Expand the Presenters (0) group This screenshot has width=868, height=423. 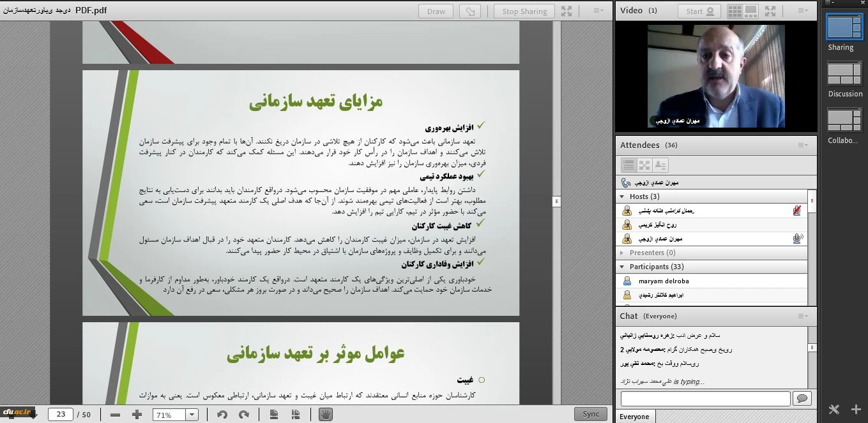coord(622,253)
